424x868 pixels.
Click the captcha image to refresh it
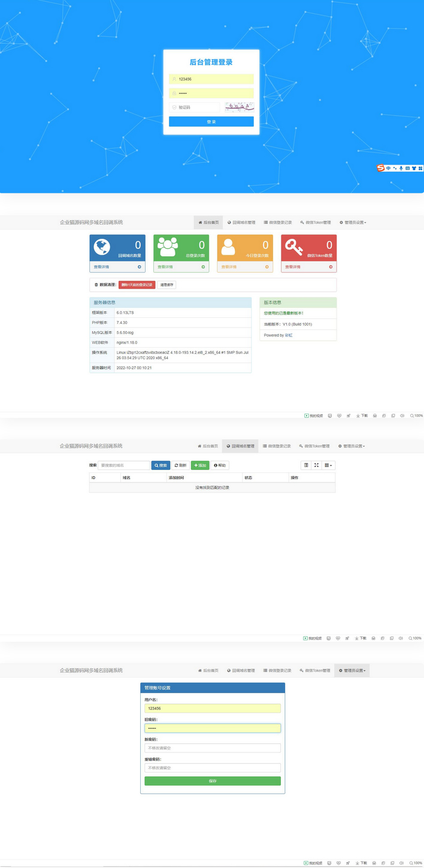(240, 107)
